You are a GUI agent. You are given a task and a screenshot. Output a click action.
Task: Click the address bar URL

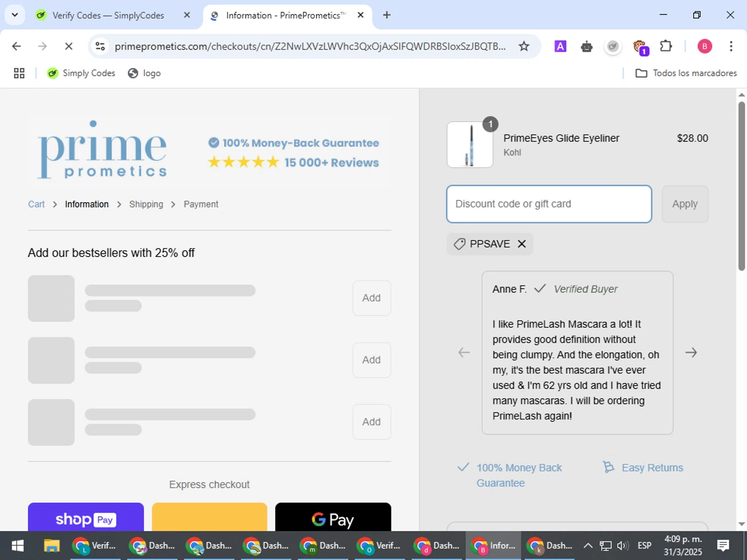click(310, 46)
